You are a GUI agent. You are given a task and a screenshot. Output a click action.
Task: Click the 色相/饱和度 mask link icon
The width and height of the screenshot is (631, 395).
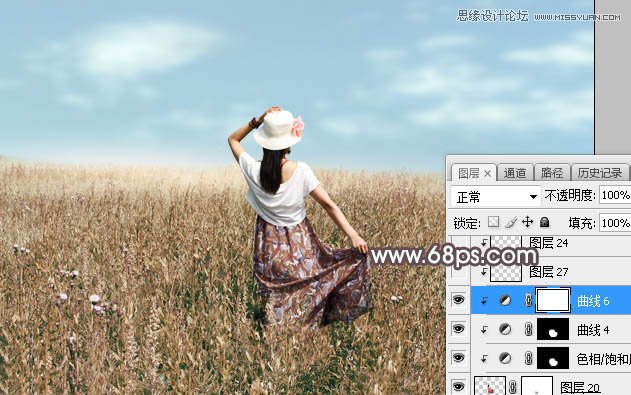click(528, 358)
